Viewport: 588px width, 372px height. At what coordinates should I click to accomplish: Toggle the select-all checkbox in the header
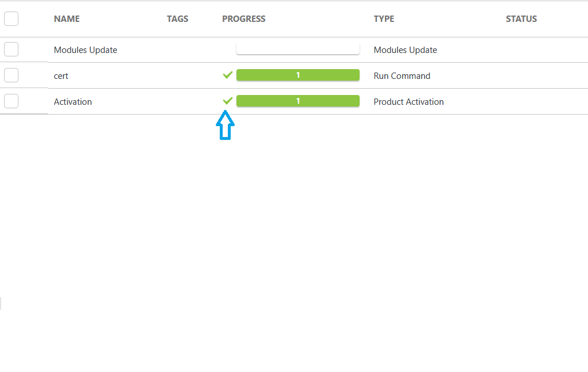[x=11, y=19]
